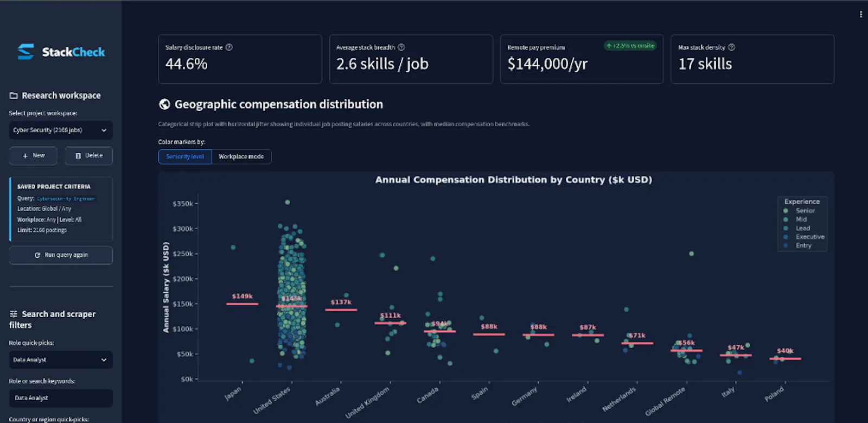Click the Entry legend marker
This screenshot has height=423, width=868.
coord(786,245)
